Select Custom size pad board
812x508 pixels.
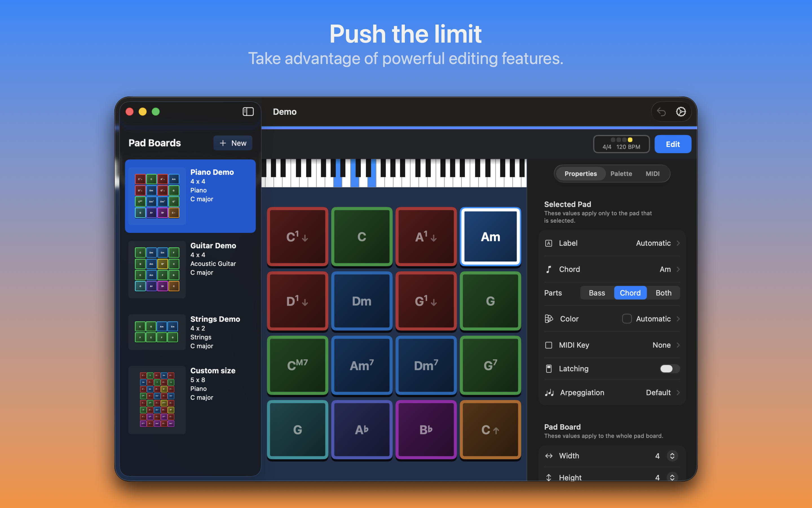coord(190,400)
